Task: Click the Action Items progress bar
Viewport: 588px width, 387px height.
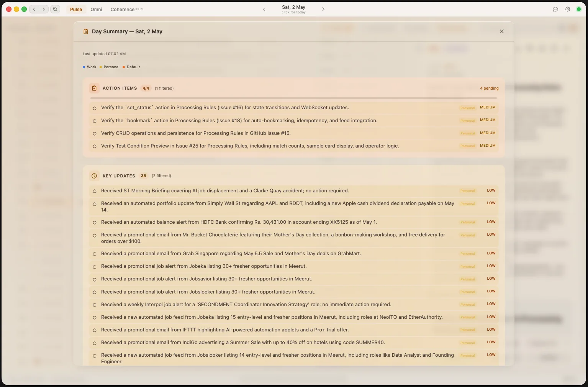Action: tap(294, 98)
